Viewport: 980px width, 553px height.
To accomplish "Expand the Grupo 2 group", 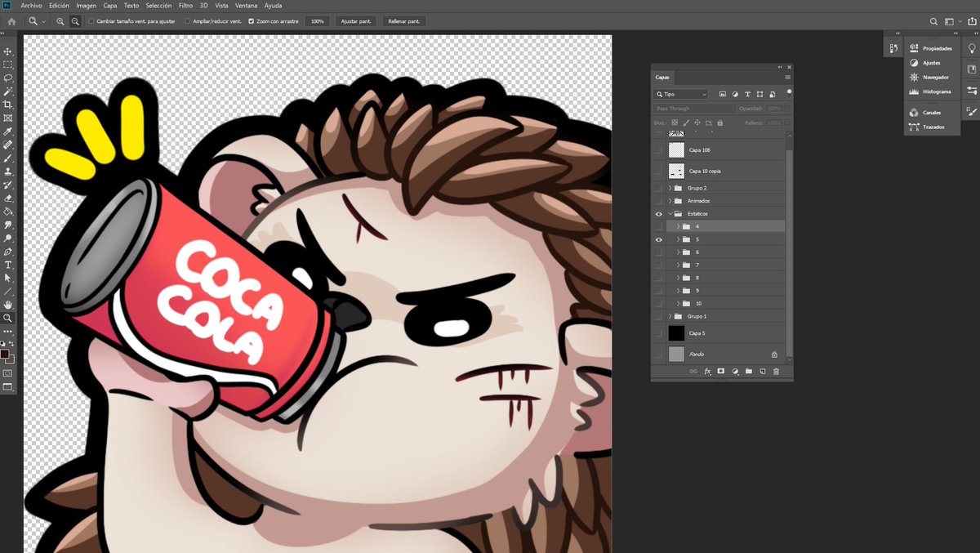I will [x=670, y=188].
